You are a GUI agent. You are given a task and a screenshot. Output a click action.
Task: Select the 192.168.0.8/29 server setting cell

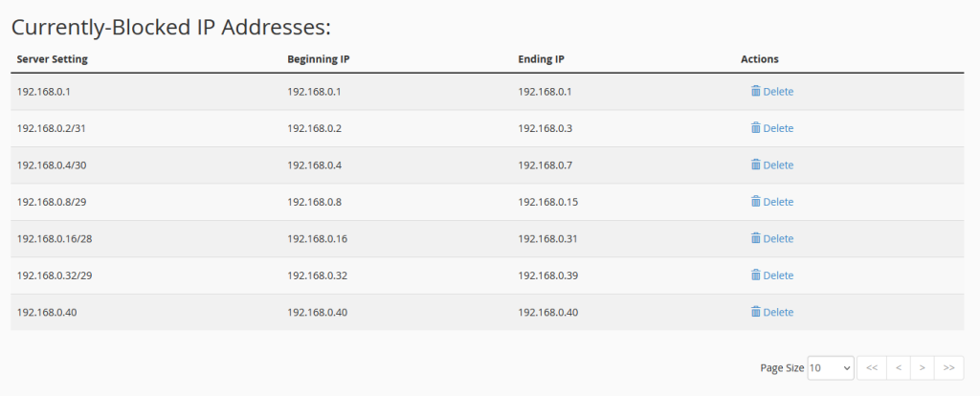pos(52,202)
